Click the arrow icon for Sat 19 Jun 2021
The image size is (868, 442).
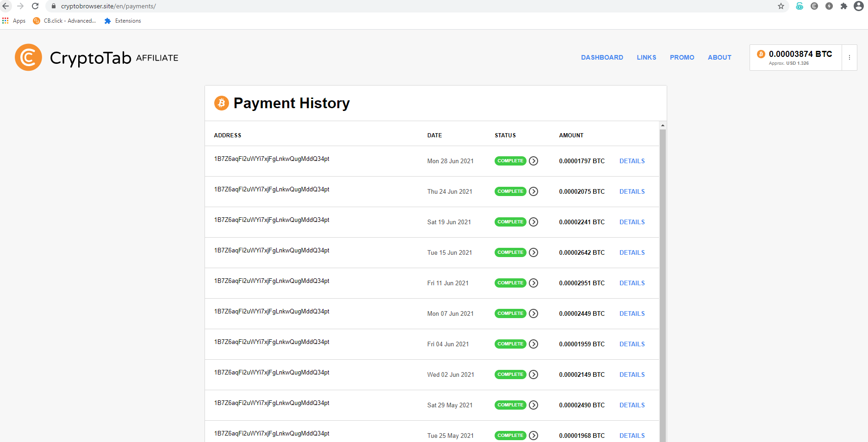[x=533, y=222]
